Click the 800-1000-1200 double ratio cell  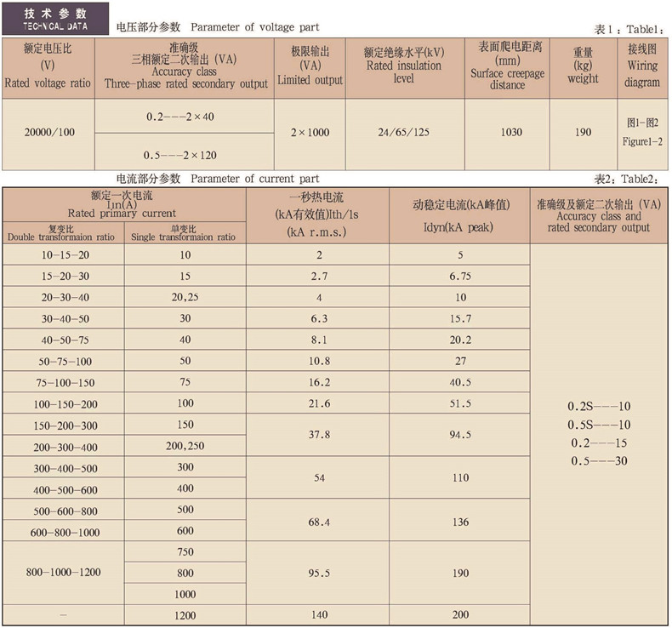point(65,573)
